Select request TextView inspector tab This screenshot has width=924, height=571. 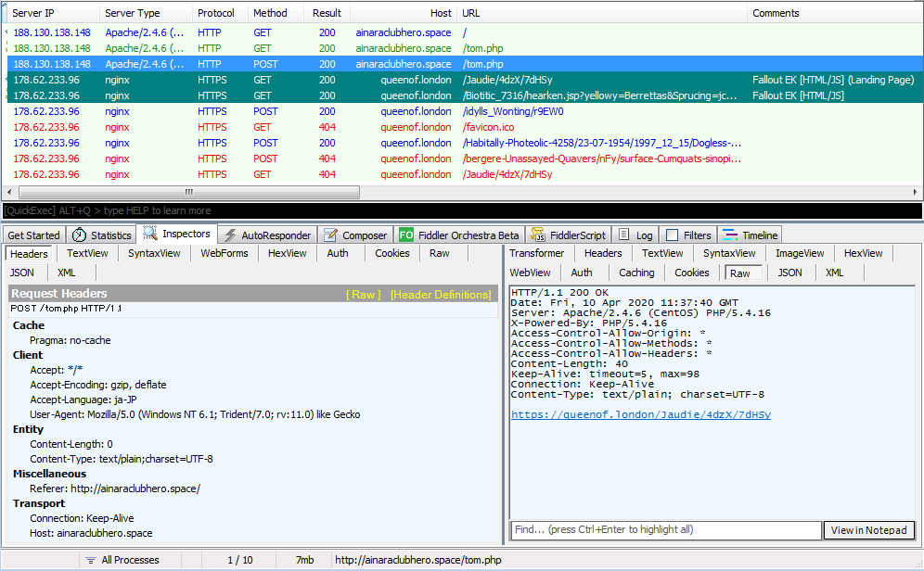(x=87, y=253)
